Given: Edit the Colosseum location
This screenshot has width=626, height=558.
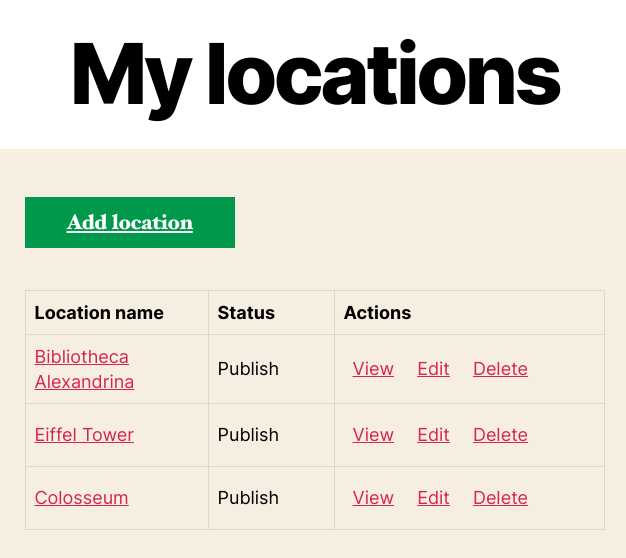Looking at the screenshot, I should (x=433, y=498).
